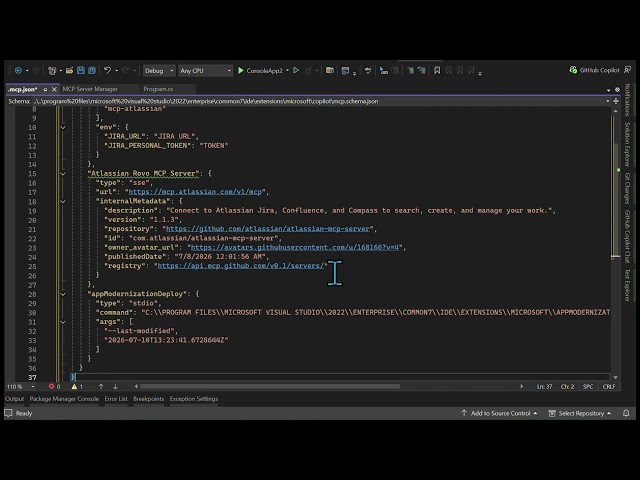
Task: Click the SPC indentation indicator
Action: (588, 387)
